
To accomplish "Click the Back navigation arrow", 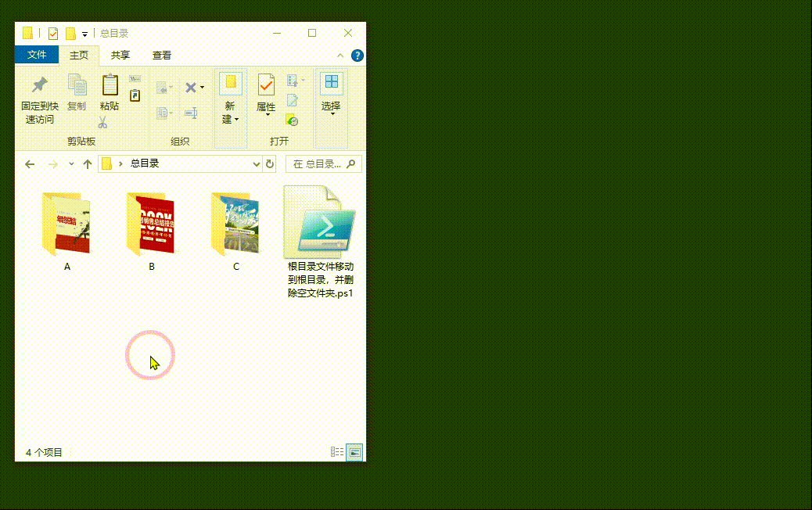I will (x=30, y=164).
